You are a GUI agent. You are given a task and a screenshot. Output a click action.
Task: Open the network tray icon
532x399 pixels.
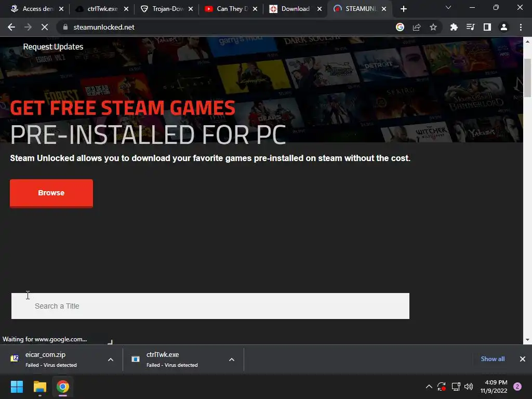(456, 387)
